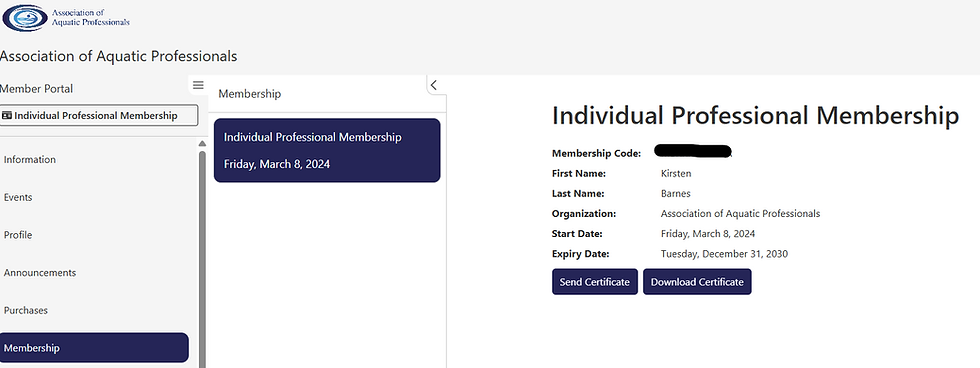Viewport: 980px width, 368px height.
Task: Click the Start Date label
Action: pos(577,234)
